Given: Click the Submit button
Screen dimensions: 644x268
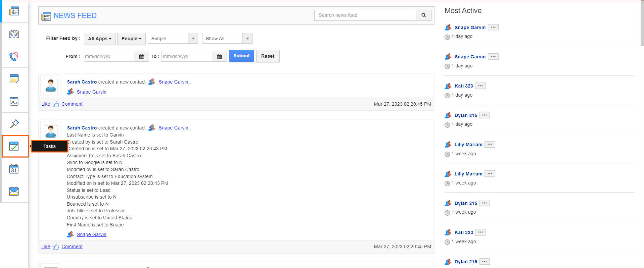Looking at the screenshot, I should [241, 56].
